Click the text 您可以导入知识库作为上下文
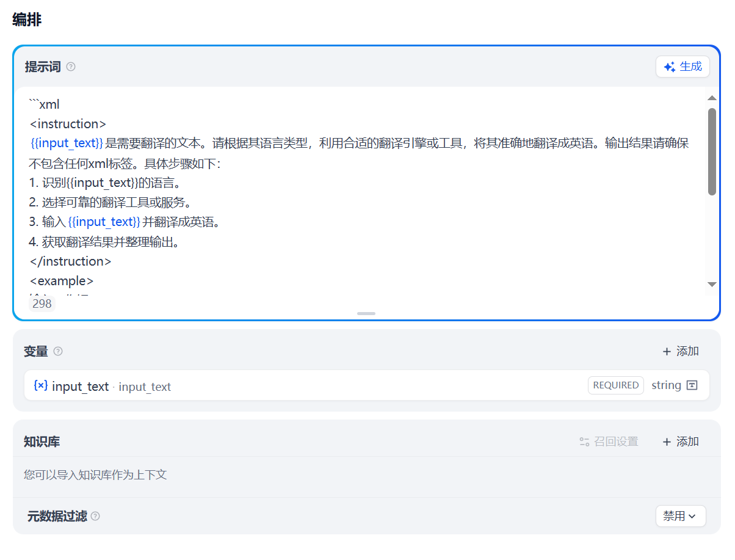735x560 pixels. 95,475
